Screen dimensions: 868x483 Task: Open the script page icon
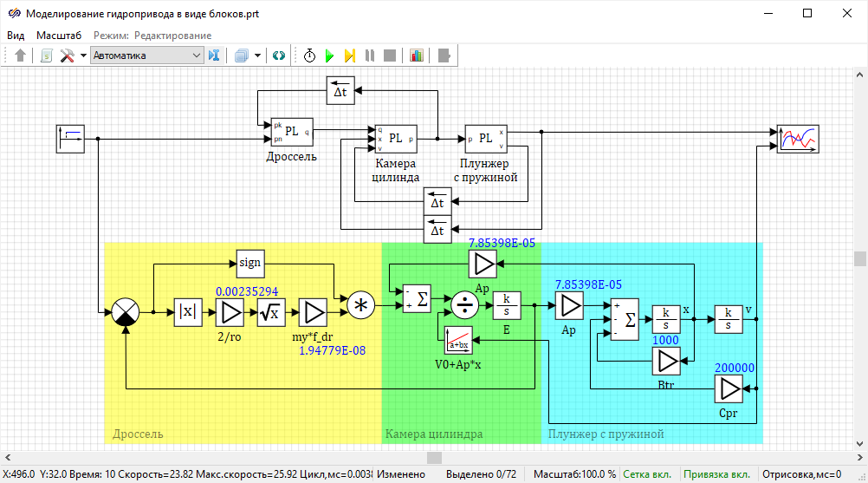point(47,55)
